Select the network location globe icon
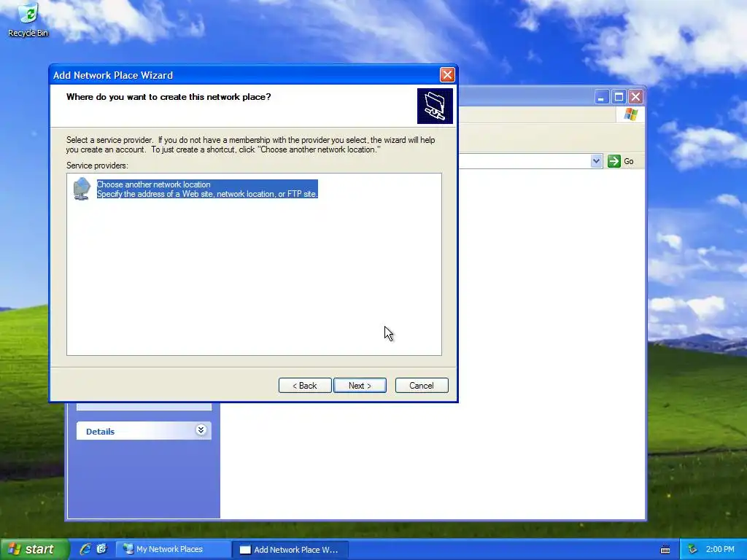 point(82,189)
